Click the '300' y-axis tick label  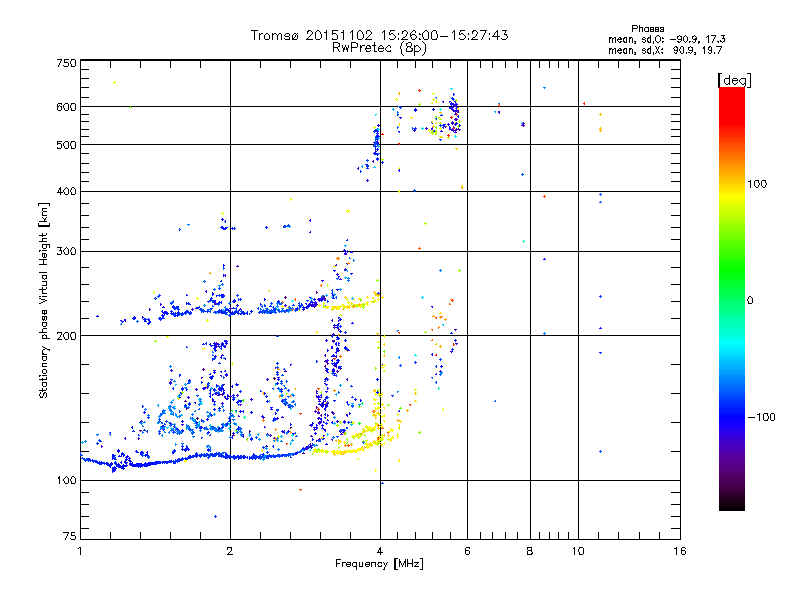click(66, 252)
